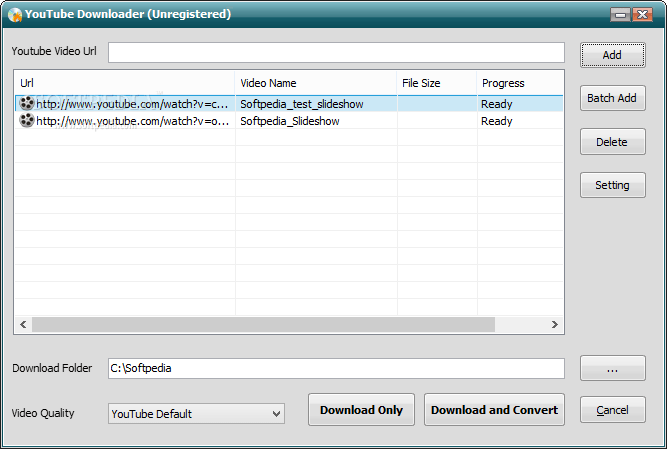
Task: Start Download Only
Action: pyautogui.click(x=361, y=409)
